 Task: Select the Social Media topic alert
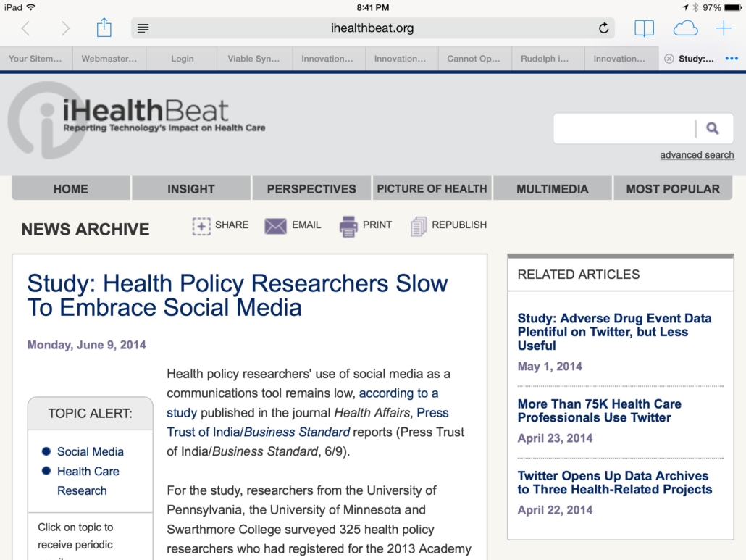91,451
